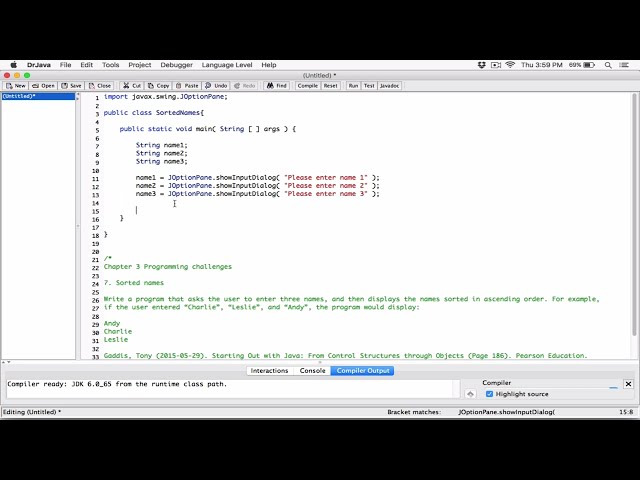640x480 pixels.
Task: Compile the program with the Compile button
Action: point(308,86)
